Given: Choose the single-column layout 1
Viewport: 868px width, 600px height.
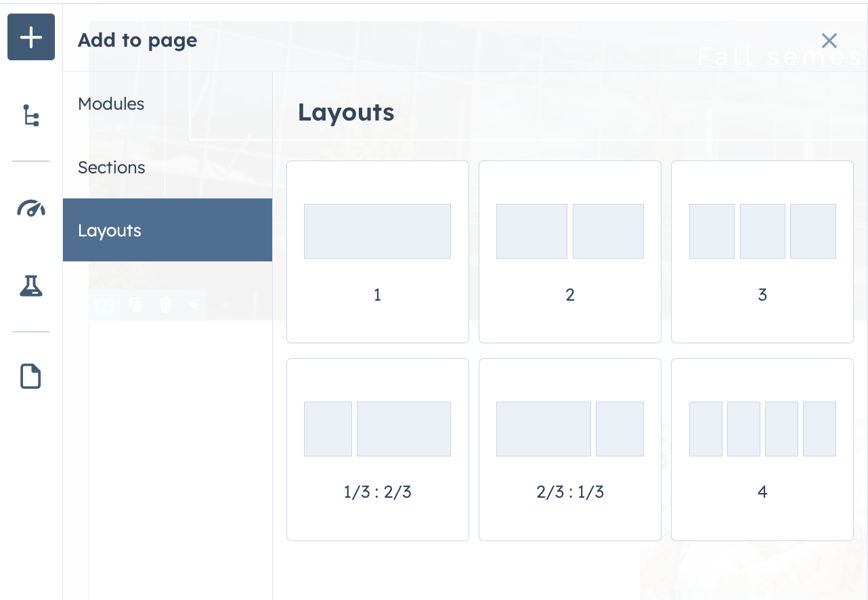Looking at the screenshot, I should point(377,251).
